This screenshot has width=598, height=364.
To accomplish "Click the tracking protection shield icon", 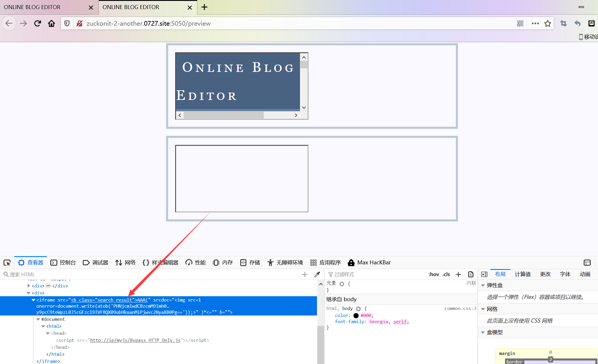I will (67, 23).
